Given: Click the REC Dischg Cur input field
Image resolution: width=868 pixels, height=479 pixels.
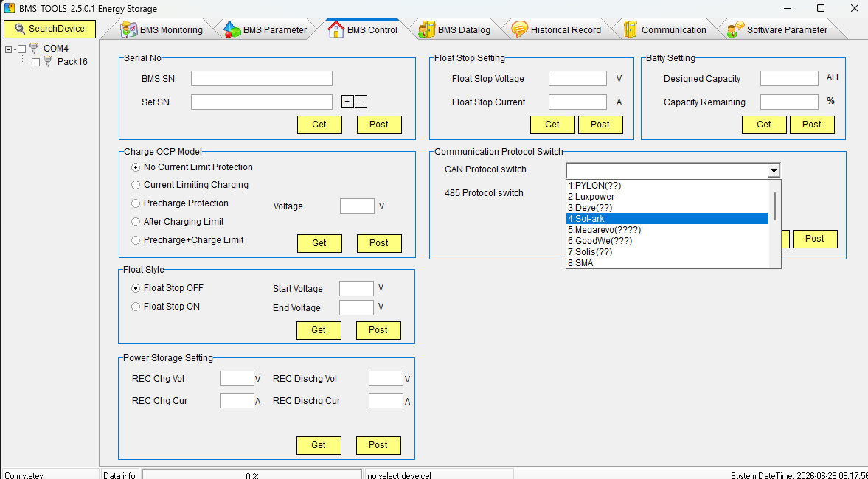Looking at the screenshot, I should coord(386,400).
